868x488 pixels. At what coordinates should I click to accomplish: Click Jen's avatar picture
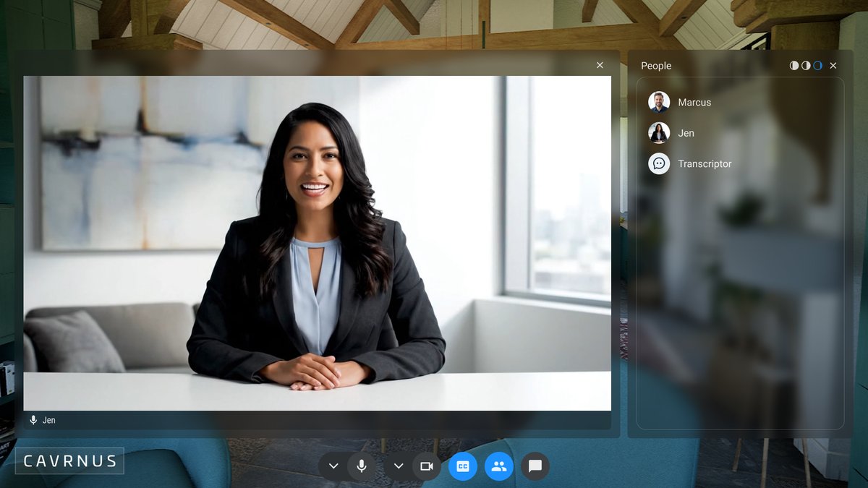(x=659, y=133)
